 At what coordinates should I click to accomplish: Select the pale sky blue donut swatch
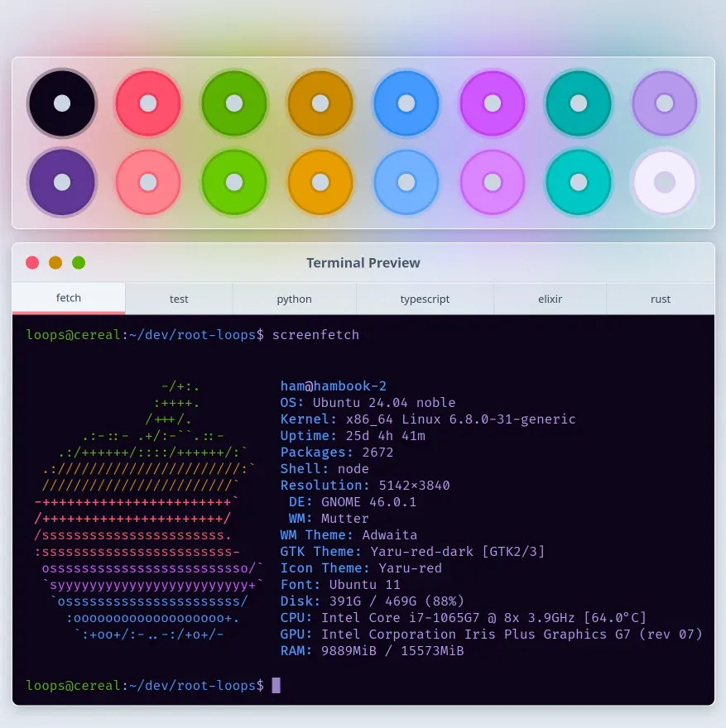[406, 181]
